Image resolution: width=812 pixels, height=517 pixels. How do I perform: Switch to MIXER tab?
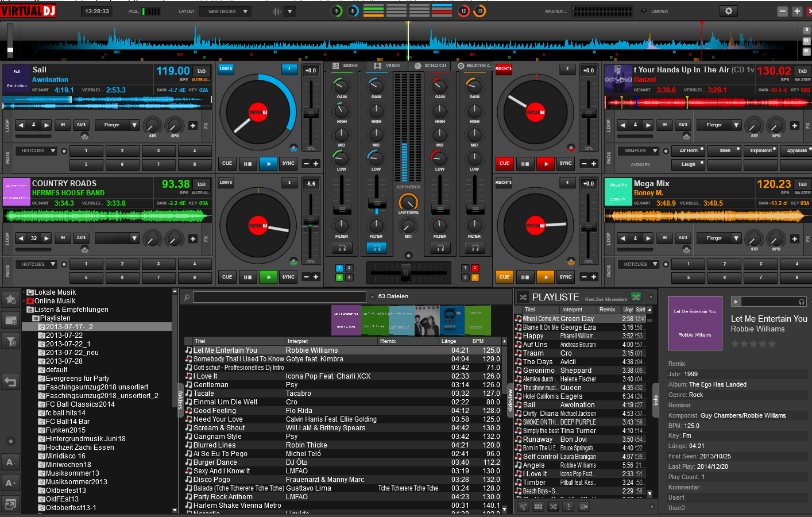(x=345, y=66)
